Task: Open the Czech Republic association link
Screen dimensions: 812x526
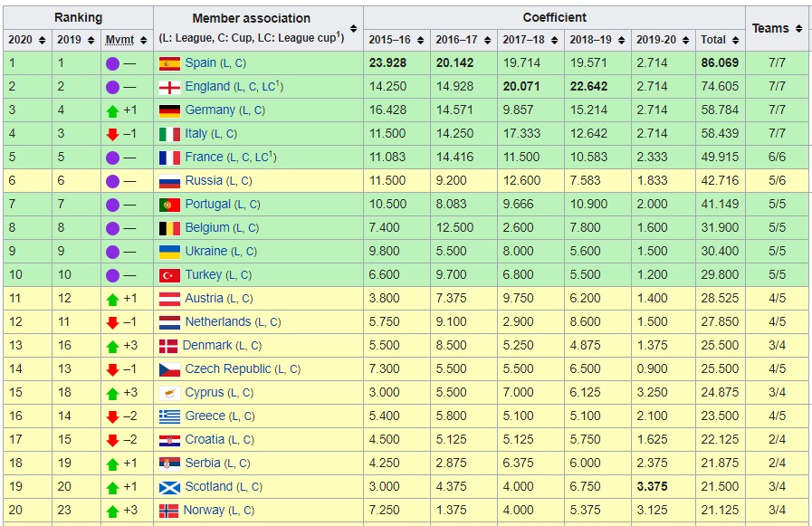Action: pyautogui.click(x=228, y=368)
